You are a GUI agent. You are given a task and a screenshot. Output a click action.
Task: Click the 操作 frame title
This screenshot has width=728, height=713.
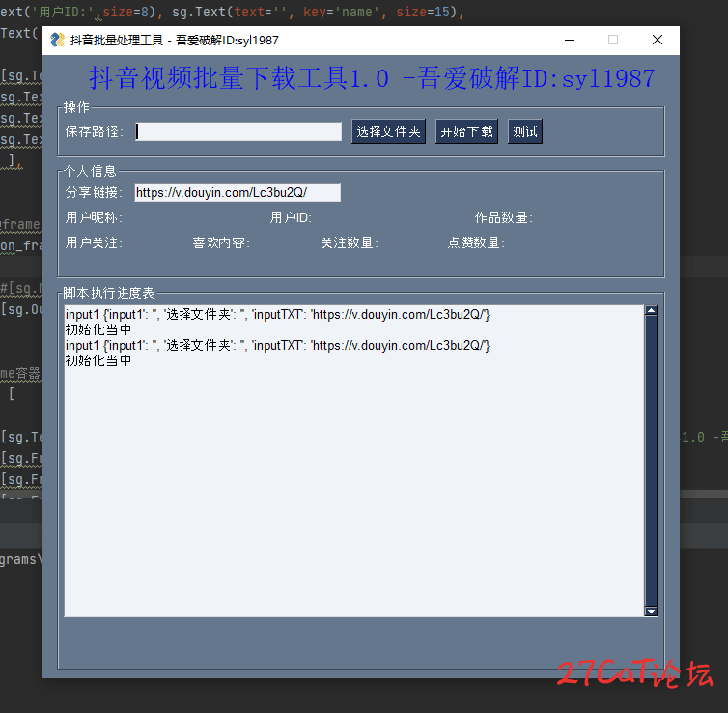[76, 107]
